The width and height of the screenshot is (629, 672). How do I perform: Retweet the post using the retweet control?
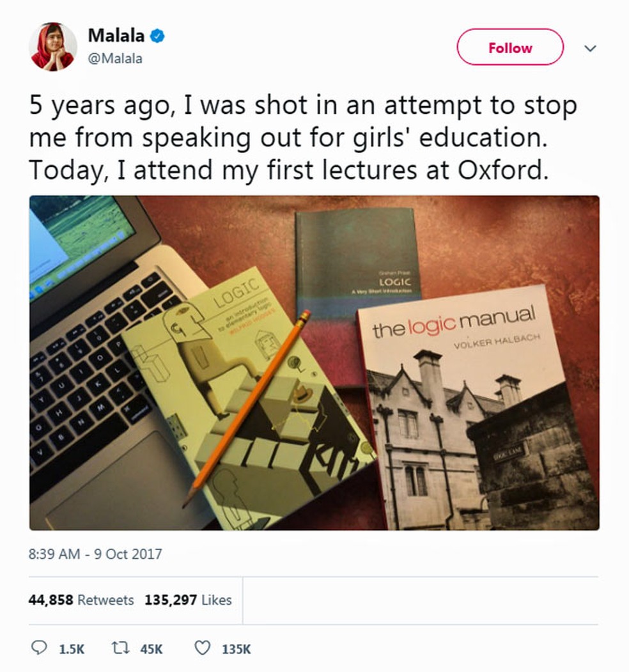point(119,648)
